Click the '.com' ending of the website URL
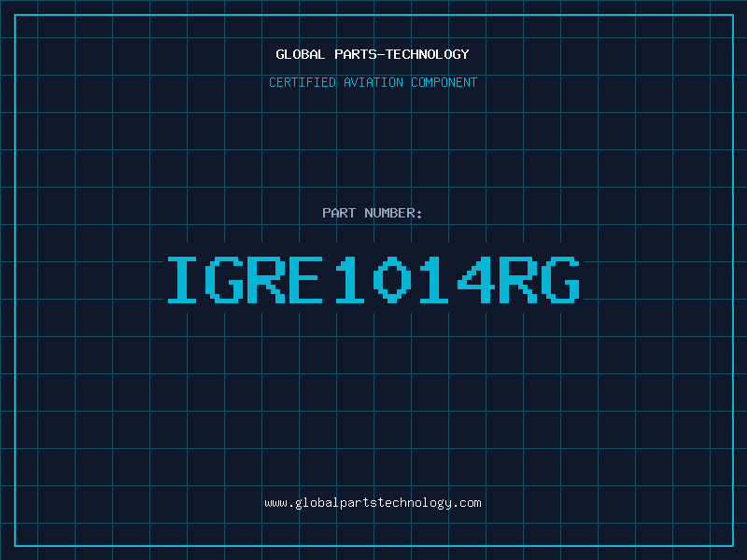The image size is (747, 560). (x=467, y=503)
